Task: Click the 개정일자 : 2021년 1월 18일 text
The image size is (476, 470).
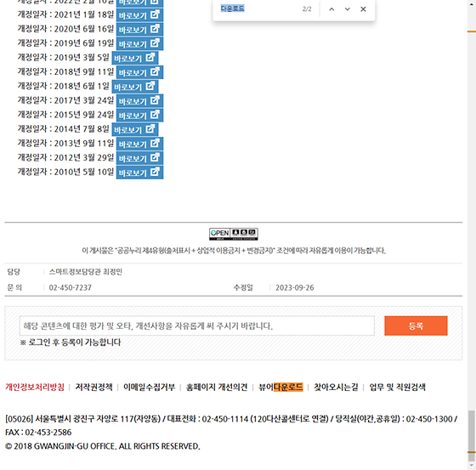Action: [65, 14]
